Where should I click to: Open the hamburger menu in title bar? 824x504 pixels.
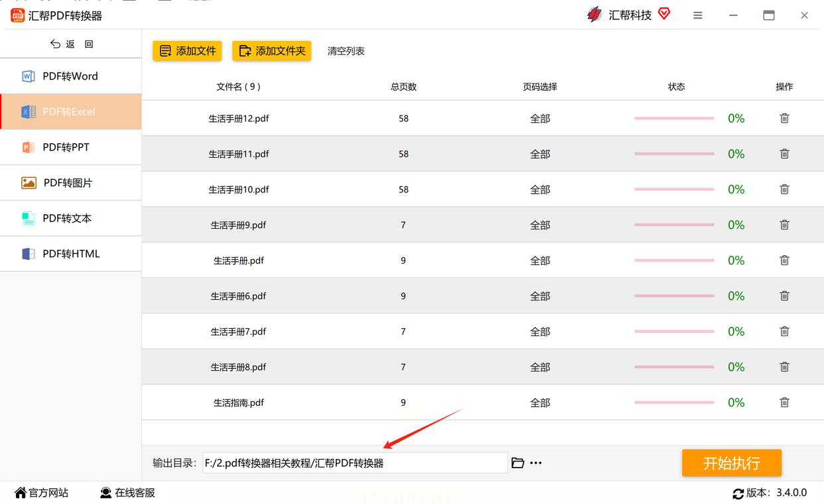click(698, 15)
